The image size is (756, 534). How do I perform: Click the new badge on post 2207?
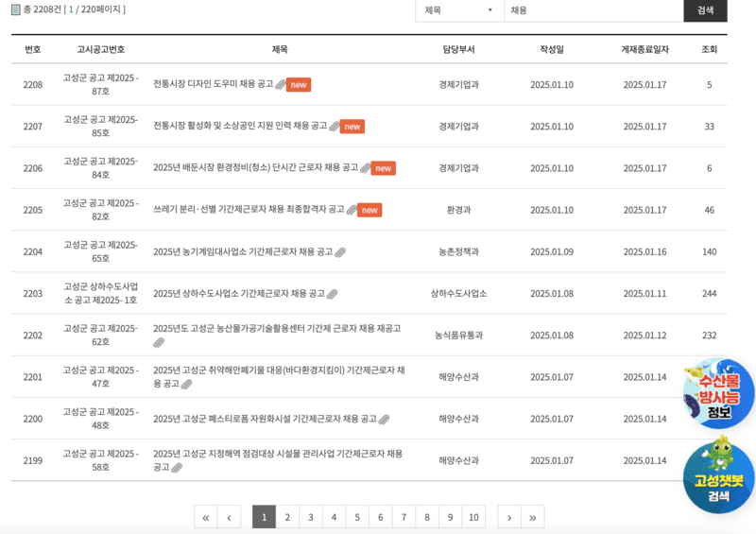point(352,127)
